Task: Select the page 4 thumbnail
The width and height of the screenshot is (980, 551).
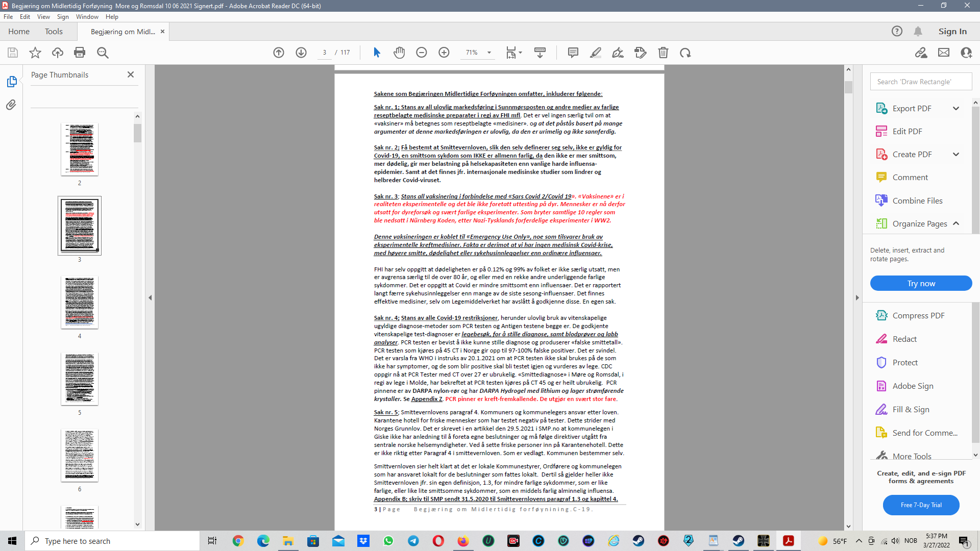Action: click(x=80, y=303)
